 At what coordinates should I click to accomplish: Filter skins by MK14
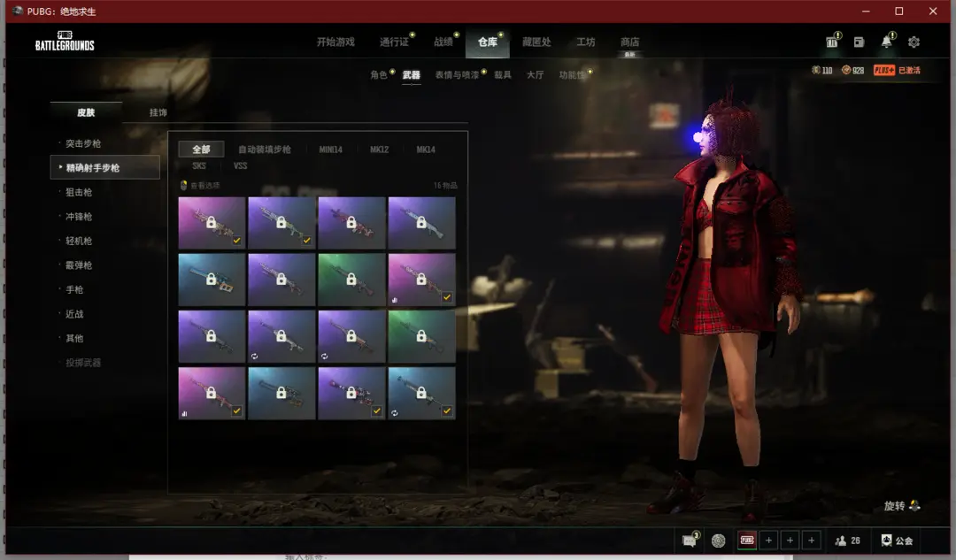click(426, 150)
